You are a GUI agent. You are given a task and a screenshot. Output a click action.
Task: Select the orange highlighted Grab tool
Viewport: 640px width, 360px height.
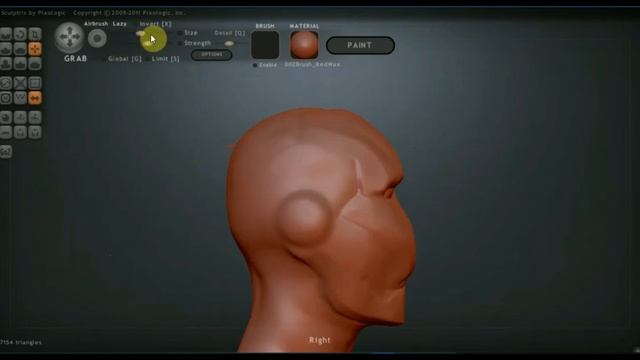pos(35,49)
